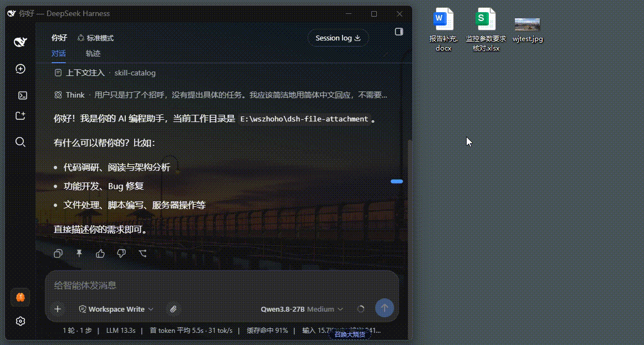Viewport: 644px width, 345px height.
Task: Click the 有什么可以帮你的 line
Action: point(104,143)
